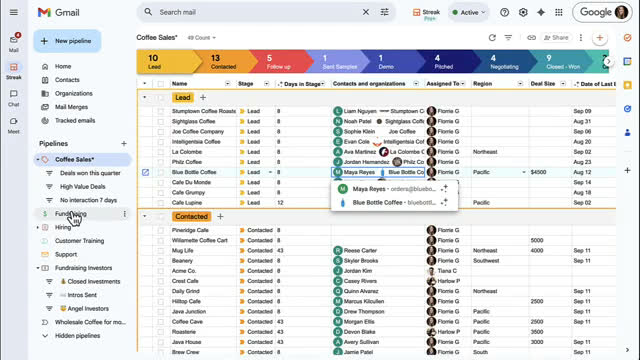Click the New pipeline button
Image resolution: width=640 pixels, height=360 pixels.
click(x=67, y=41)
